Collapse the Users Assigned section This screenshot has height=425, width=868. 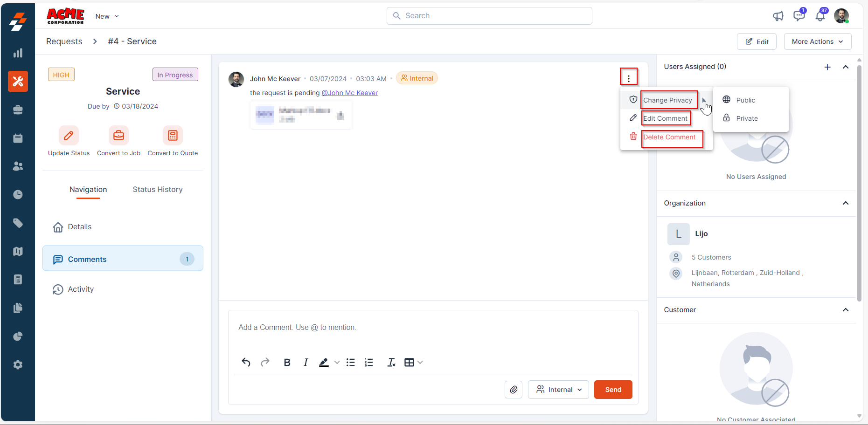click(x=846, y=67)
